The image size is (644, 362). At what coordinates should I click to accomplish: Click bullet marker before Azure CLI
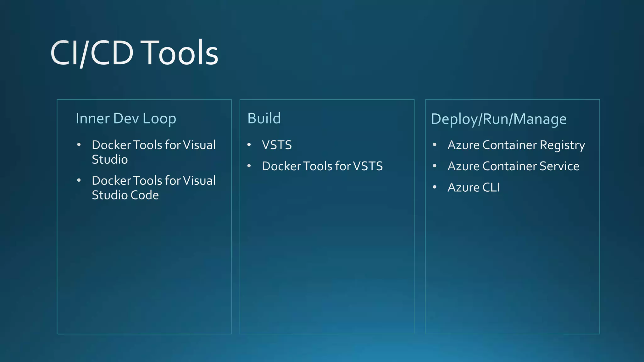(x=435, y=187)
